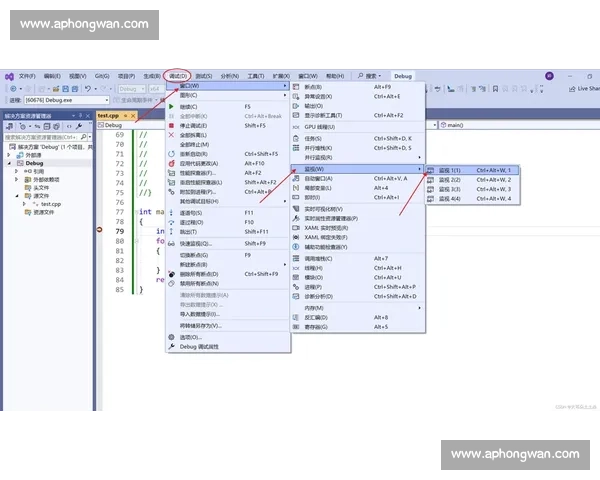This screenshot has width=600, height=480.
Task: Click the Registers icon (Alt+5)
Action: [x=296, y=327]
